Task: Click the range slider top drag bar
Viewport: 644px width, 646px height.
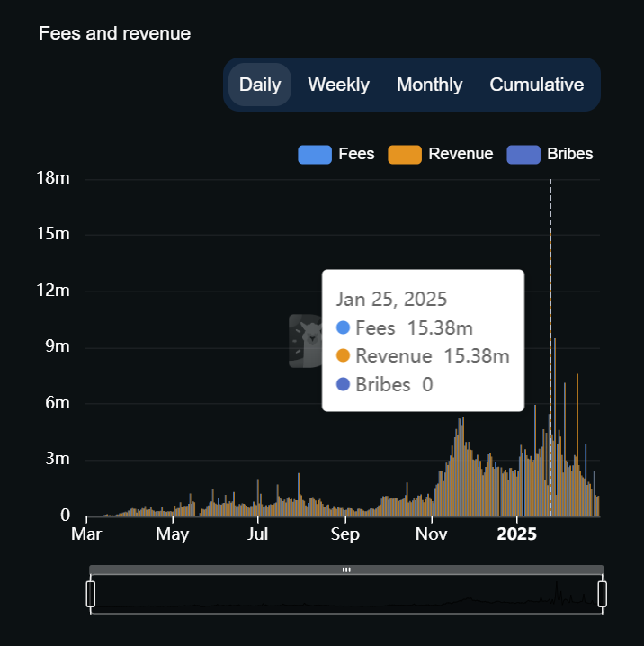Action: click(x=346, y=570)
